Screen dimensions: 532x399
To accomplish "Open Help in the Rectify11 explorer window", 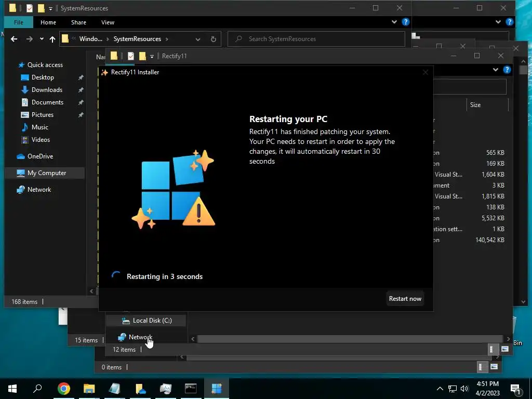I will pyautogui.click(x=507, y=70).
